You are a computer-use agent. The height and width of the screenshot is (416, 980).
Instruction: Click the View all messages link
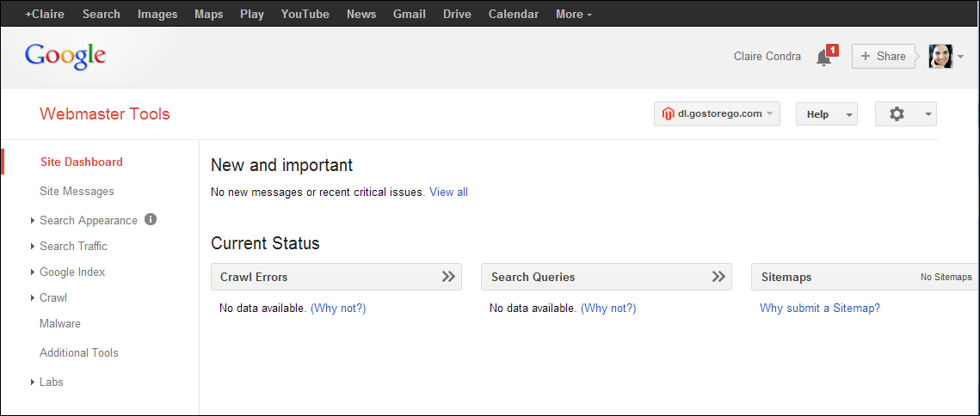[449, 193]
